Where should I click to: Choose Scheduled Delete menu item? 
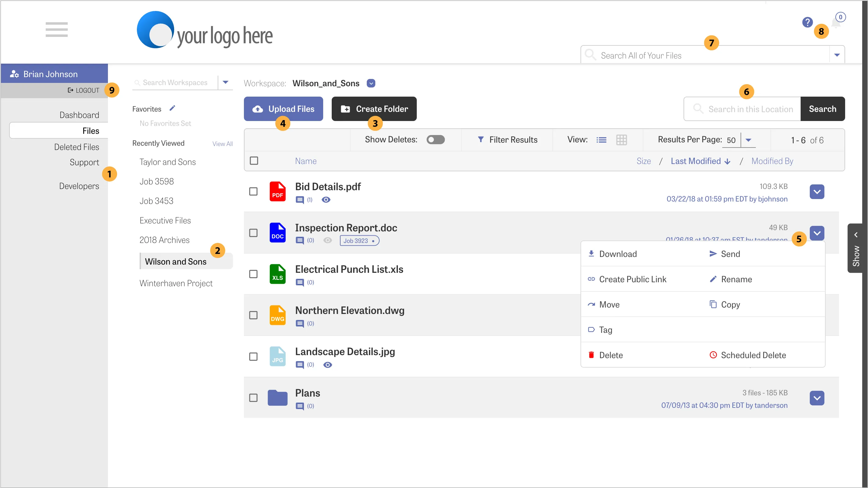pyautogui.click(x=748, y=355)
